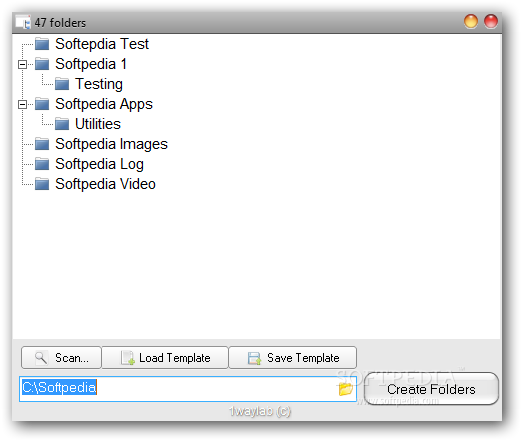Click the app icon in title bar

(x=23, y=22)
